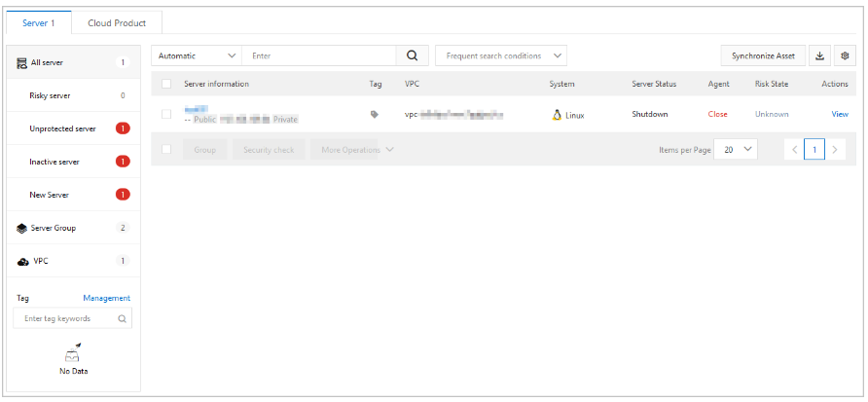Open the Automatic search type dropdown
Viewport: 868px width, 402px height.
[197, 55]
